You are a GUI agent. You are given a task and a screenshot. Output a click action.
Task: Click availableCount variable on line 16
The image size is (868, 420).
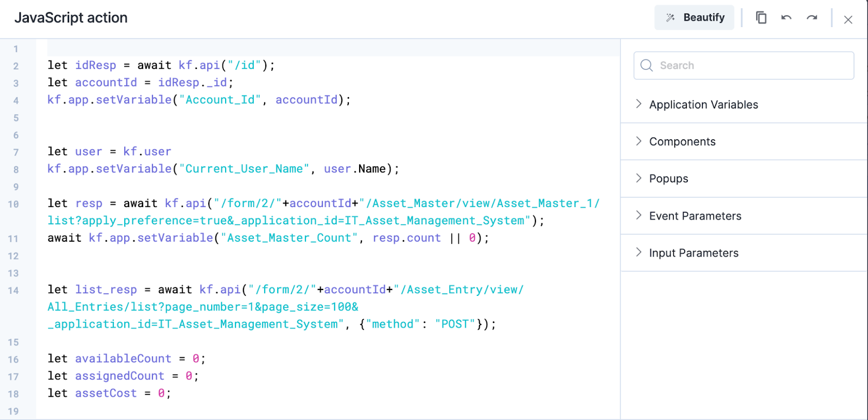[123, 359]
